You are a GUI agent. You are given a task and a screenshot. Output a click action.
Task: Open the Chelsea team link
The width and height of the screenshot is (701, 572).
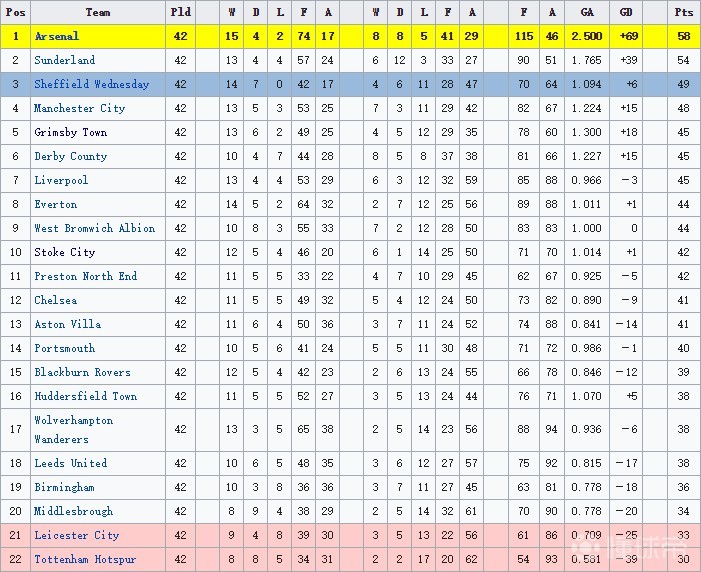click(x=55, y=300)
